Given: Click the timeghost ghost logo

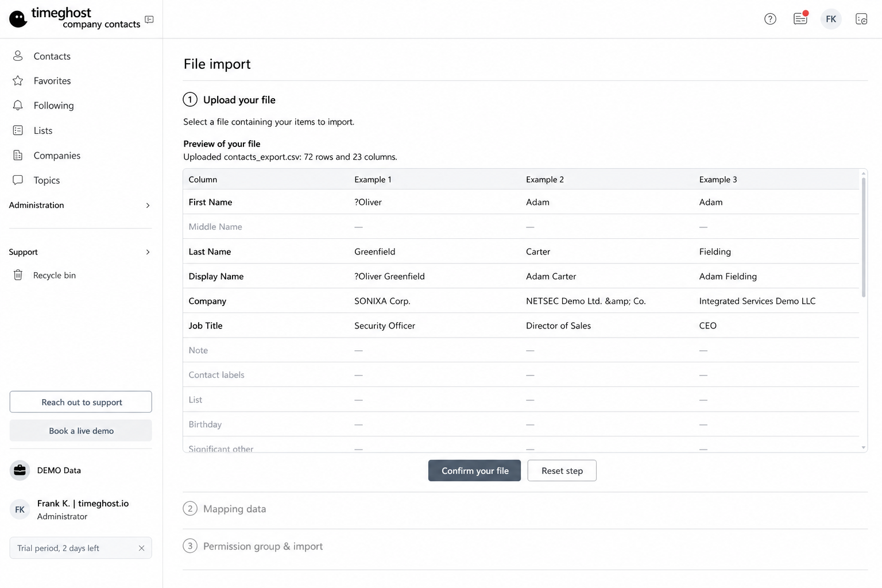Looking at the screenshot, I should pos(18,19).
